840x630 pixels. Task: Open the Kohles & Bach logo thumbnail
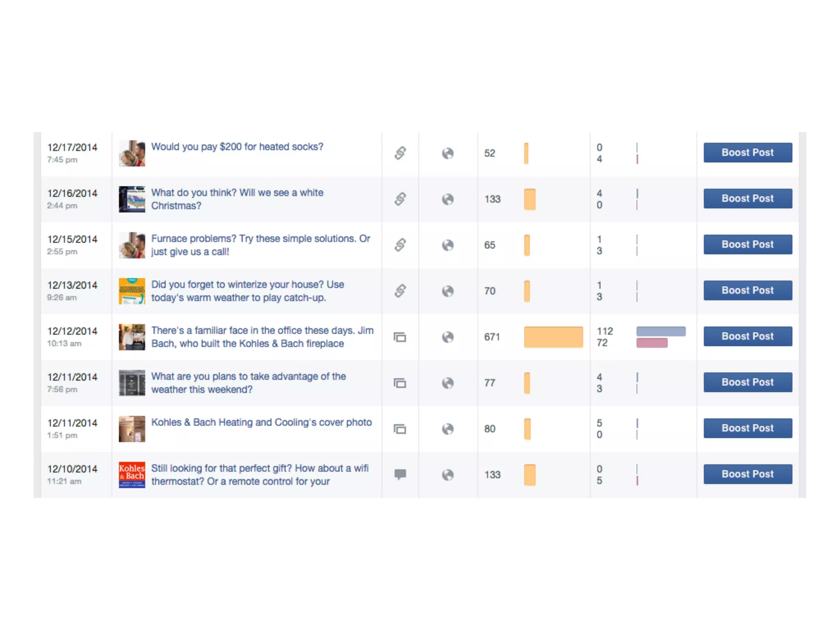(132, 475)
